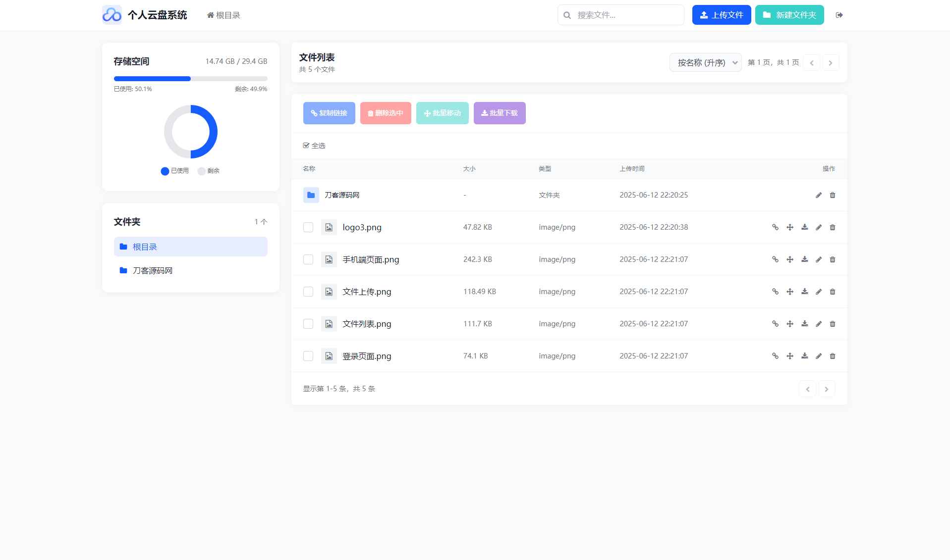950x560 pixels.
Task: Open the 刀客源码网 folder via its blue folder icon
Action: point(311,195)
